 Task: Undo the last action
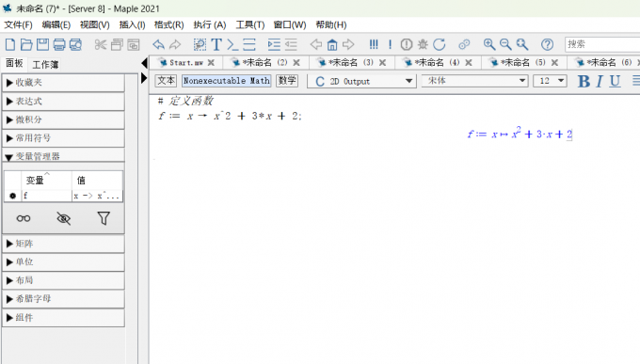pos(158,44)
